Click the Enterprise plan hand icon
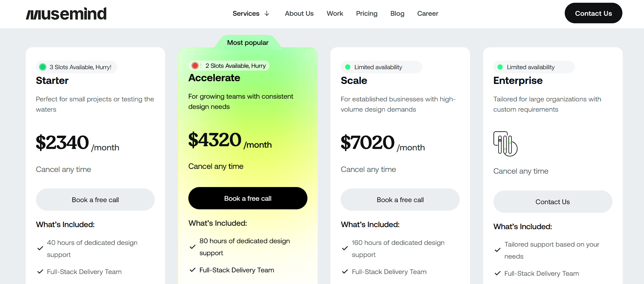The width and height of the screenshot is (644, 284). (x=505, y=144)
